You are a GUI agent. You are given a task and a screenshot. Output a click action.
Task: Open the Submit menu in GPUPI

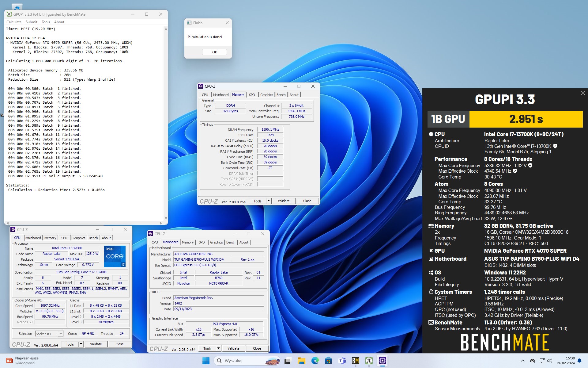pyautogui.click(x=32, y=22)
